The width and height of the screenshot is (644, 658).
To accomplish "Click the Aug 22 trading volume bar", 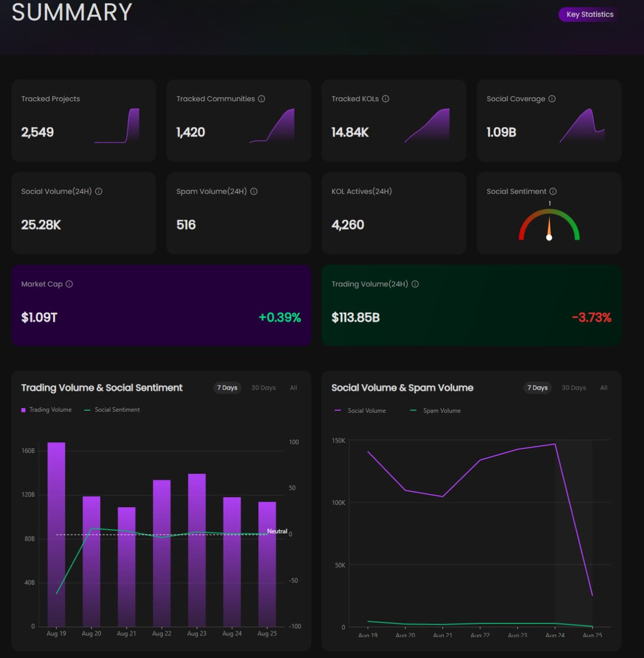I will pos(162,553).
